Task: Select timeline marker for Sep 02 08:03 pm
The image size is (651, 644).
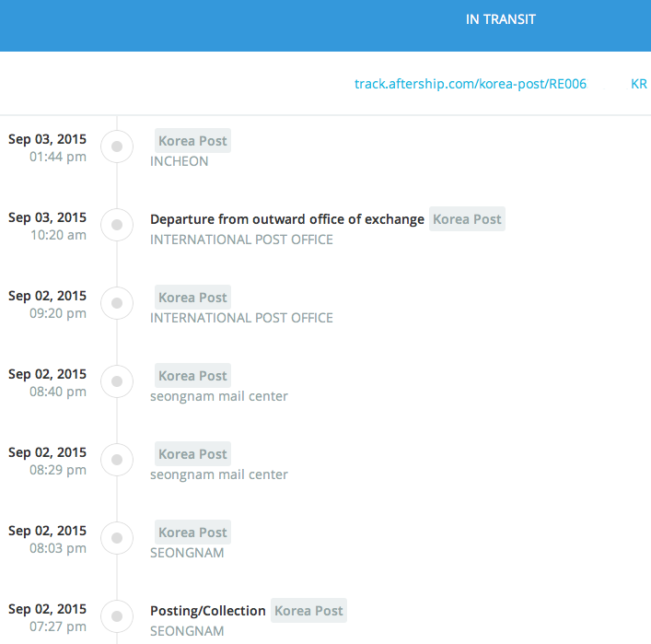Action: [117, 538]
